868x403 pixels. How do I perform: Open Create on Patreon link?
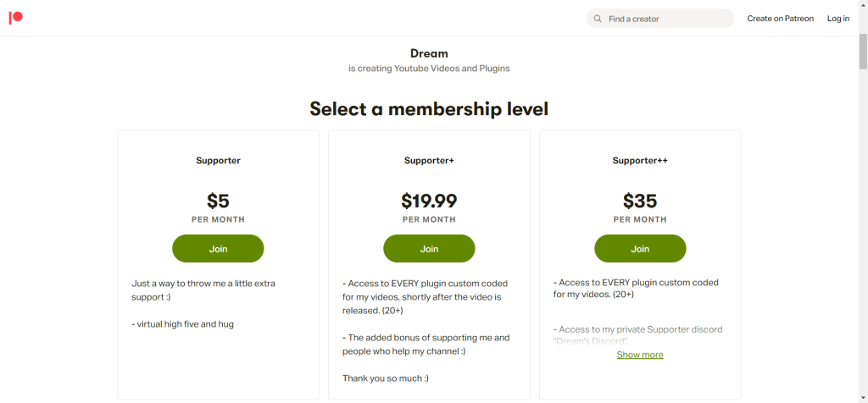click(x=780, y=19)
